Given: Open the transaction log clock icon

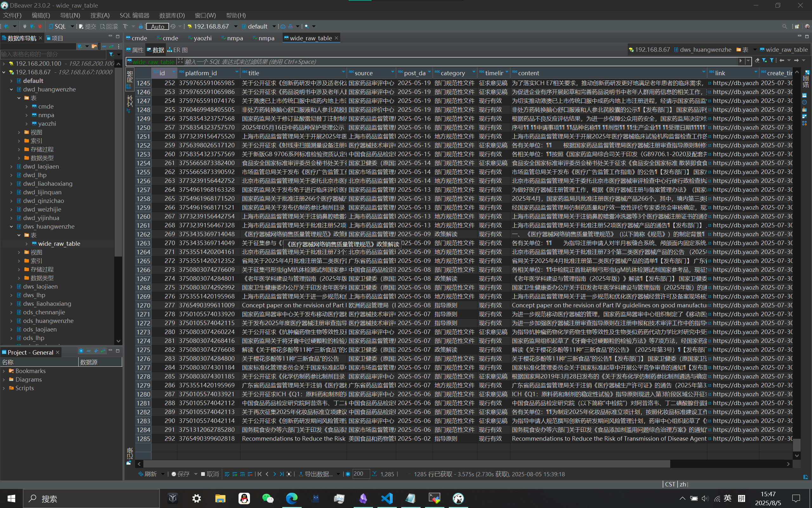Looking at the screenshot, I should coord(173,26).
